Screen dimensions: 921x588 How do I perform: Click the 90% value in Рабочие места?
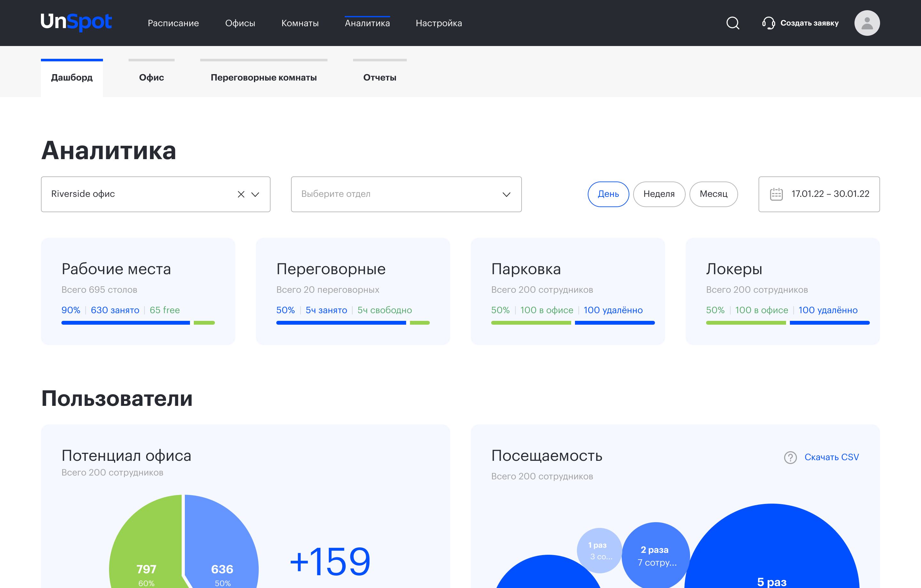tap(71, 310)
